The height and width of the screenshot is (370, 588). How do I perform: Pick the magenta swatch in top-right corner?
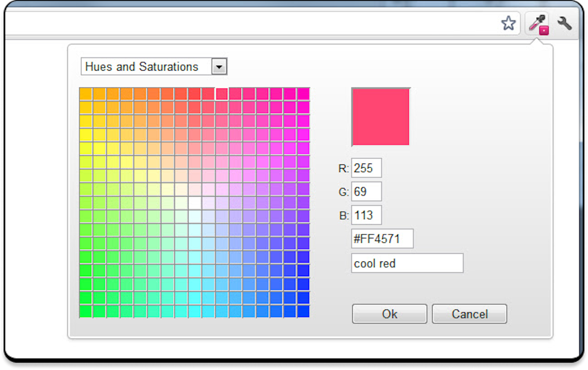pos(303,94)
